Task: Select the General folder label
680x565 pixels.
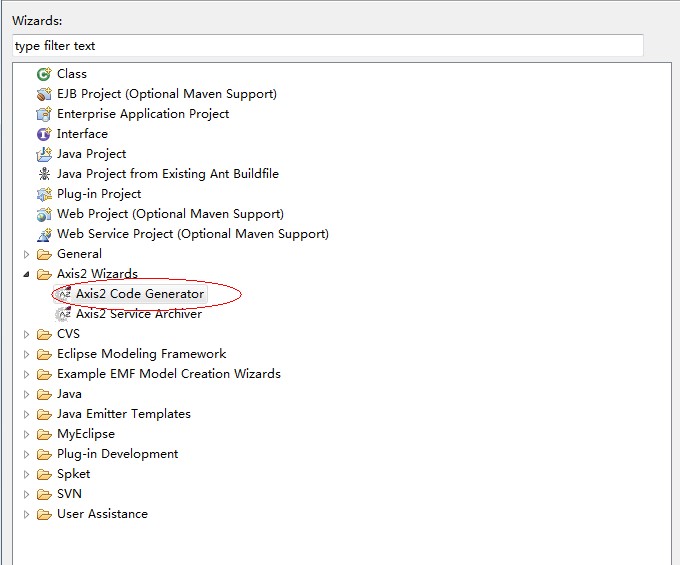Action: pyautogui.click(x=79, y=254)
